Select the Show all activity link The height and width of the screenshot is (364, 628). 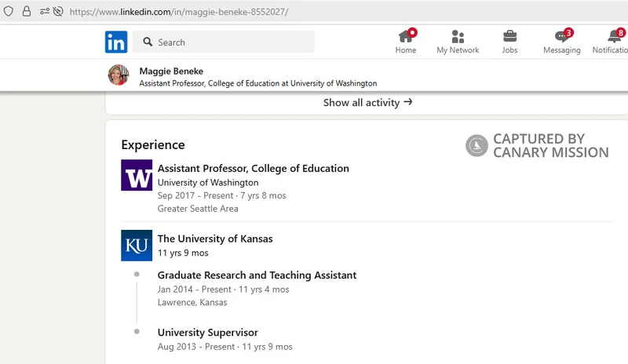pos(367,103)
